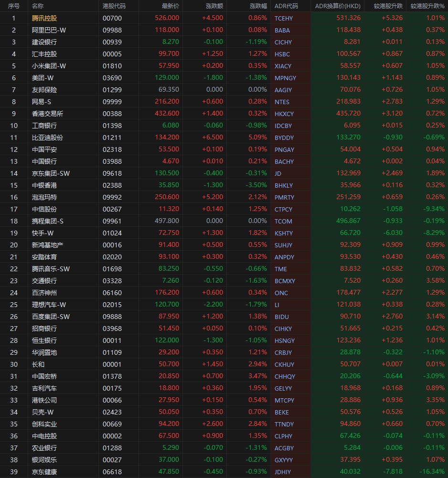Sort by the 较港股升跌 column header

point(388,6)
